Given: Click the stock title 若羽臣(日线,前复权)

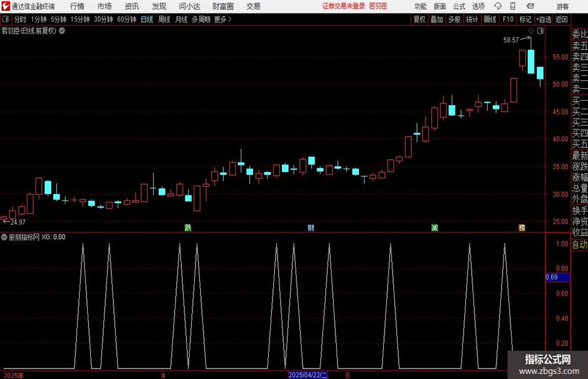Looking at the screenshot, I should coord(29,30).
